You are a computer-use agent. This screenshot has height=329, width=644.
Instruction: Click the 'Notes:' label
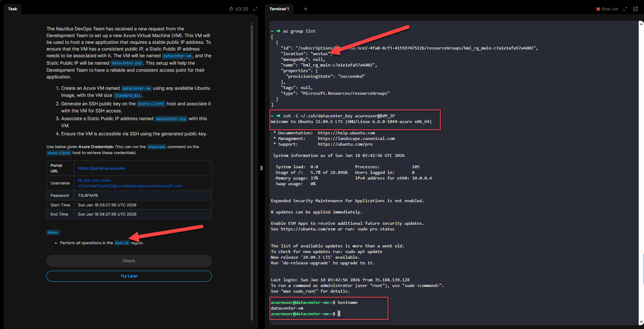[x=53, y=233]
